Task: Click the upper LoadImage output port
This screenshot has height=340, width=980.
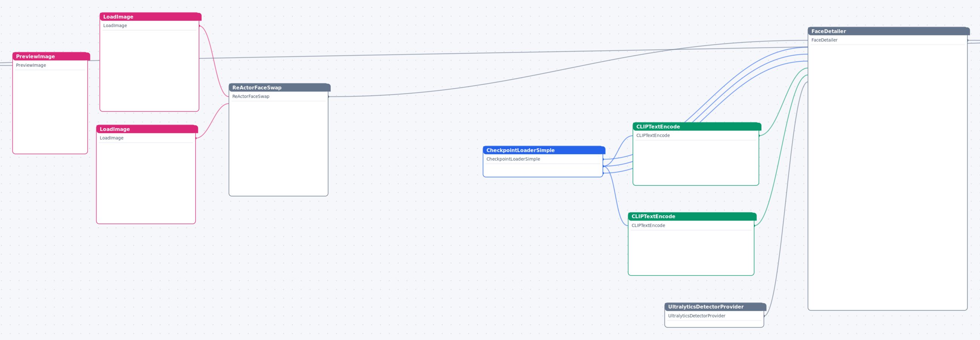Action: 199,26
